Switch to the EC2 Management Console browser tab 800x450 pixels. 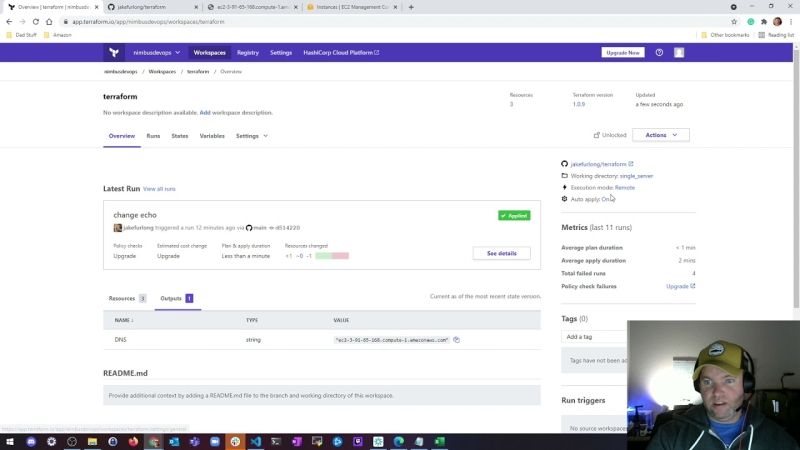pyautogui.click(x=353, y=7)
